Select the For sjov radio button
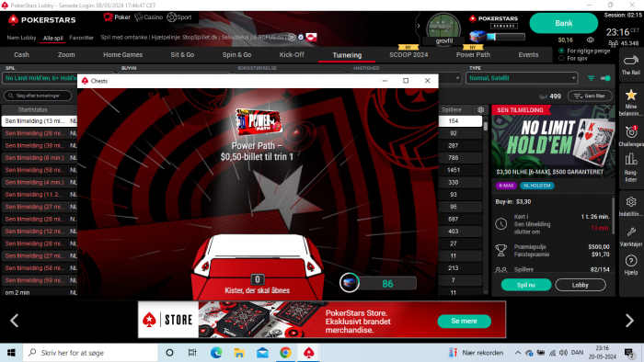This screenshot has height=362, width=644. point(561,58)
